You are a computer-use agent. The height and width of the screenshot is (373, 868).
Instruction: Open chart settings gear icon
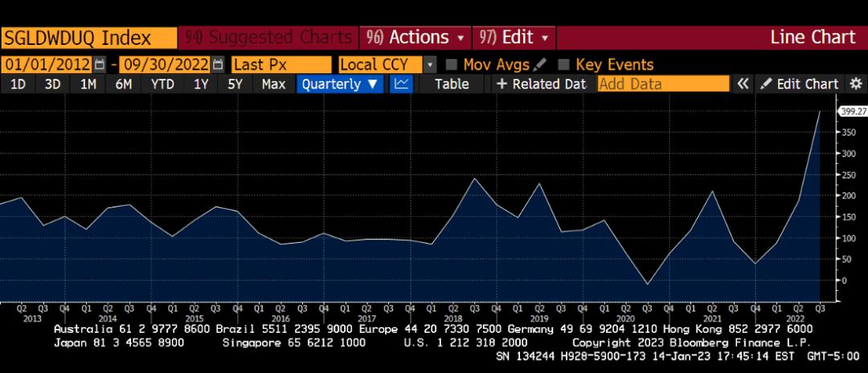pos(855,84)
